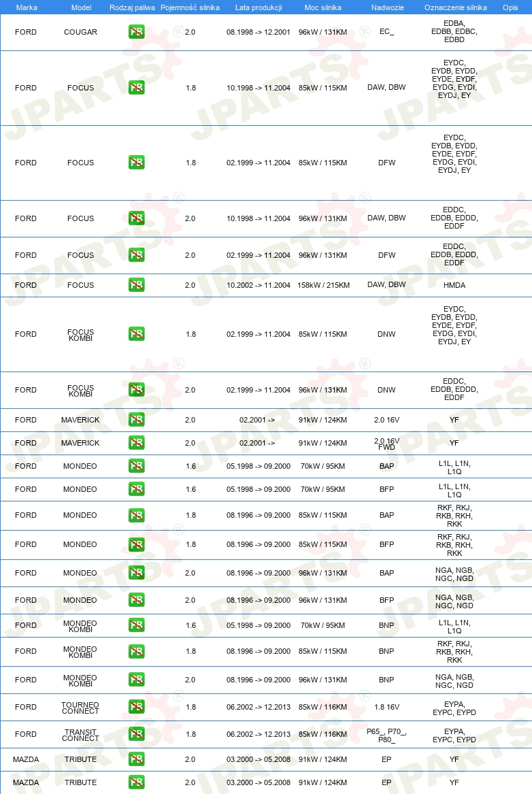Click the Marka column header
Viewport: 532px width, 794px height.
click(27, 7)
